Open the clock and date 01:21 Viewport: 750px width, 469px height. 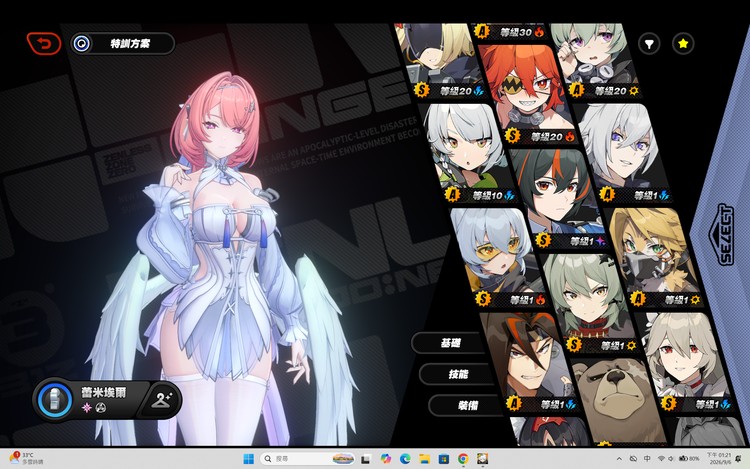pos(718,458)
